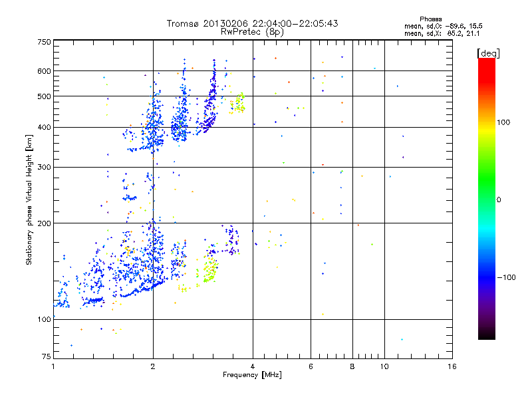This screenshot has width=532, height=399.
Task: Click the black bottom end of the colorbar
Action: (x=487, y=334)
